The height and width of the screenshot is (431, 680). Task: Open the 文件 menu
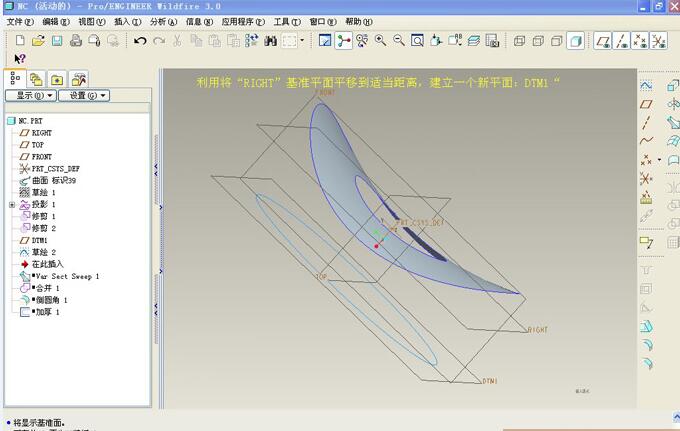pos(20,21)
